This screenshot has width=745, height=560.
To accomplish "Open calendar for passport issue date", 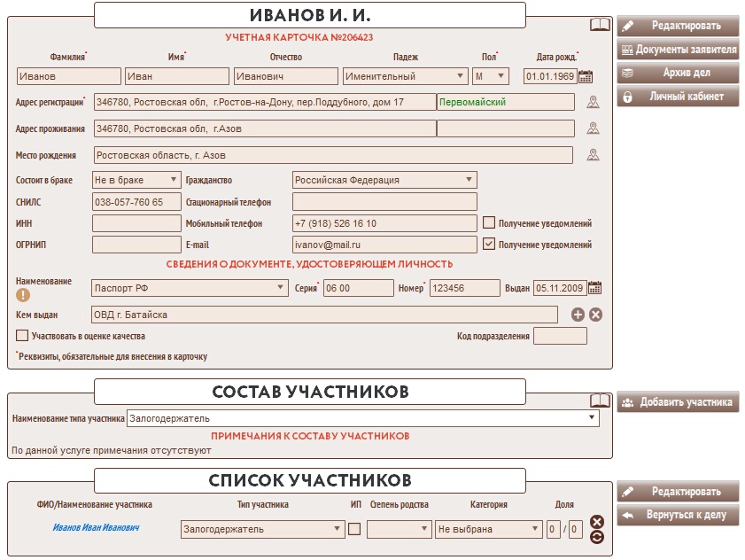I will (595, 288).
